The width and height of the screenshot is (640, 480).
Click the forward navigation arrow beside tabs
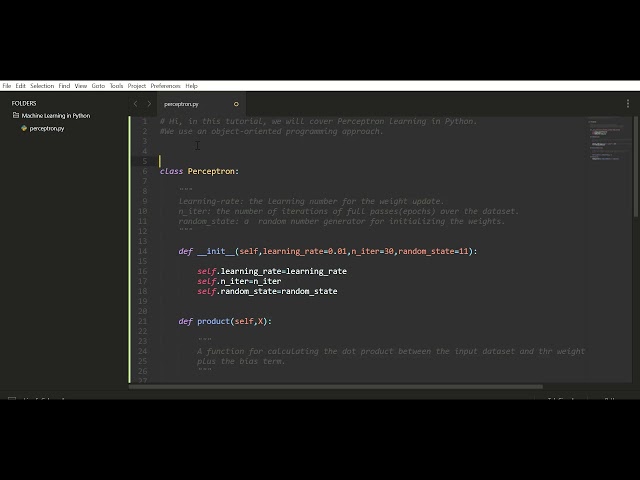(x=149, y=104)
